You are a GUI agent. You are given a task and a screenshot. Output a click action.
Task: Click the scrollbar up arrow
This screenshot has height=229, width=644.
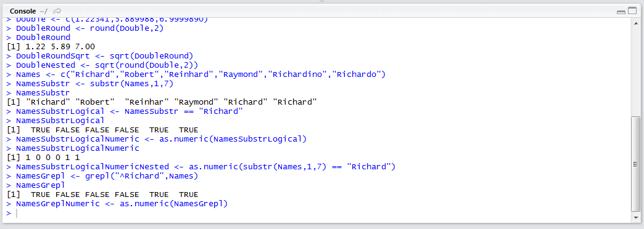[636, 24]
